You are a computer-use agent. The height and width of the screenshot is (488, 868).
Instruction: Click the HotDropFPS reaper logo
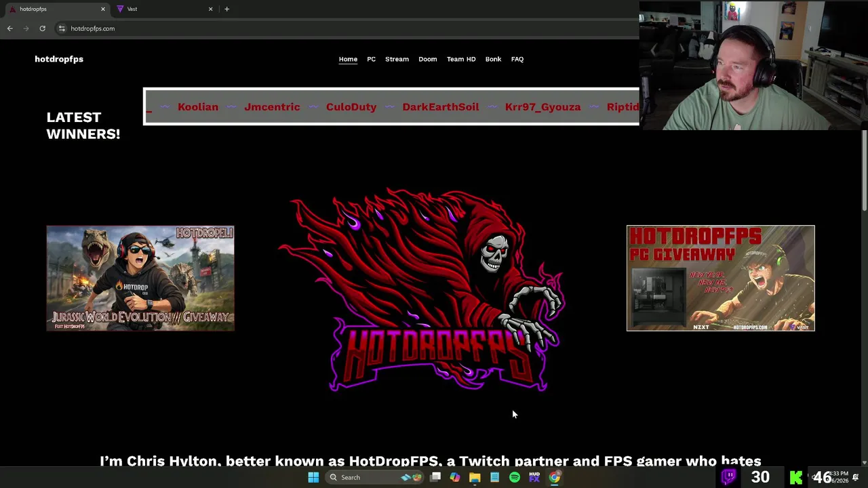tap(422, 290)
